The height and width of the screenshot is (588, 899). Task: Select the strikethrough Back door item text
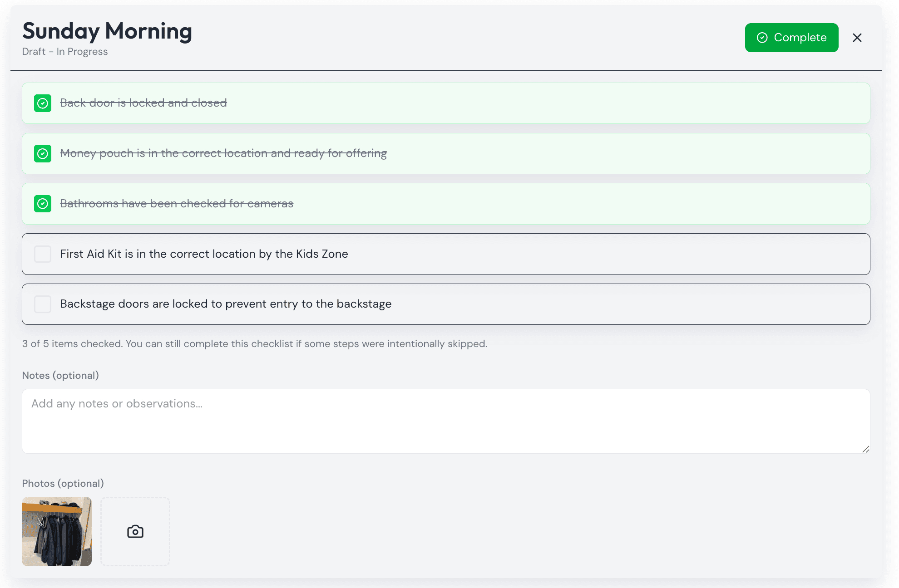point(143,103)
